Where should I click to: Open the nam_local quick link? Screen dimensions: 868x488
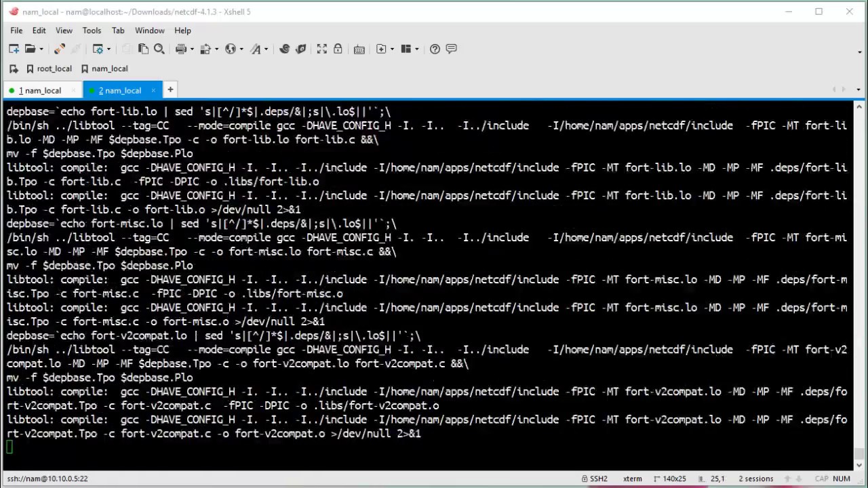point(104,68)
